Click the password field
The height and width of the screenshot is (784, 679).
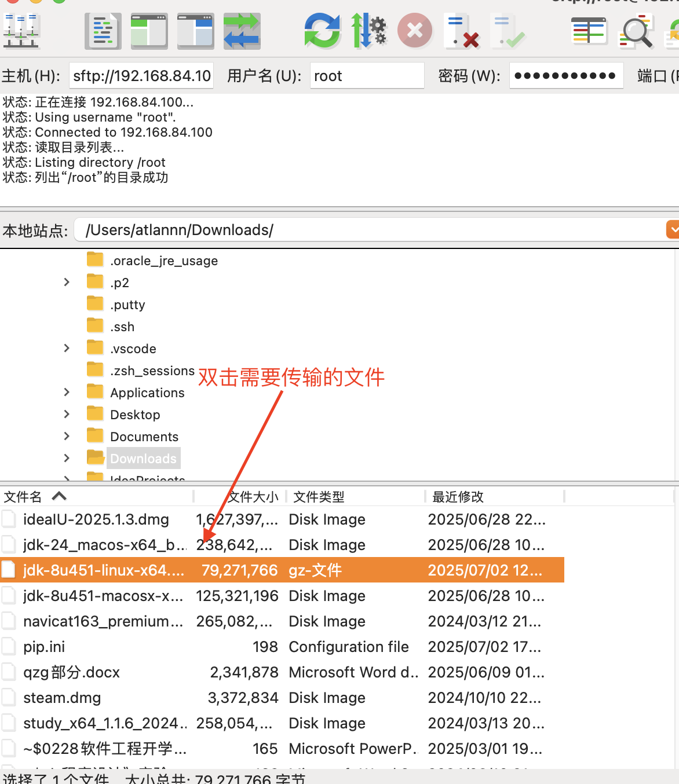click(x=567, y=76)
